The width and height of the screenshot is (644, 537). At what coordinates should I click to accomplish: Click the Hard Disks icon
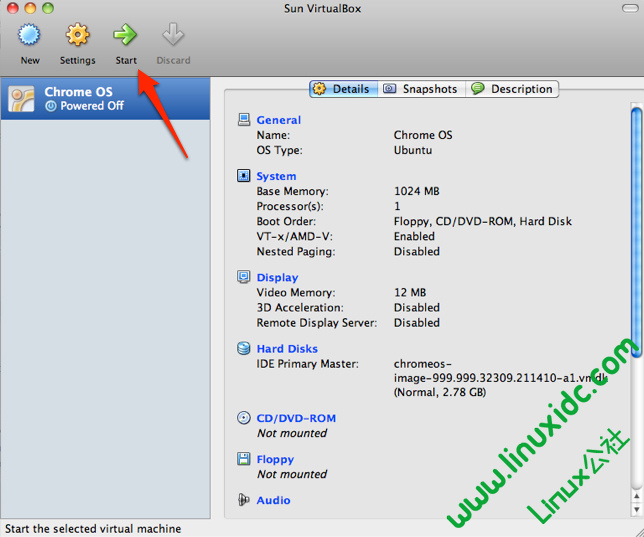244,349
